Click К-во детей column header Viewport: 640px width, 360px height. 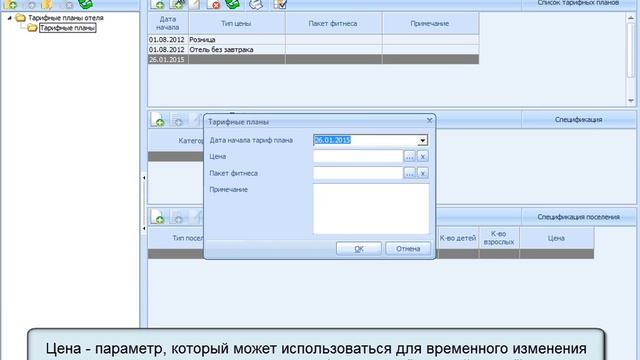point(458,238)
